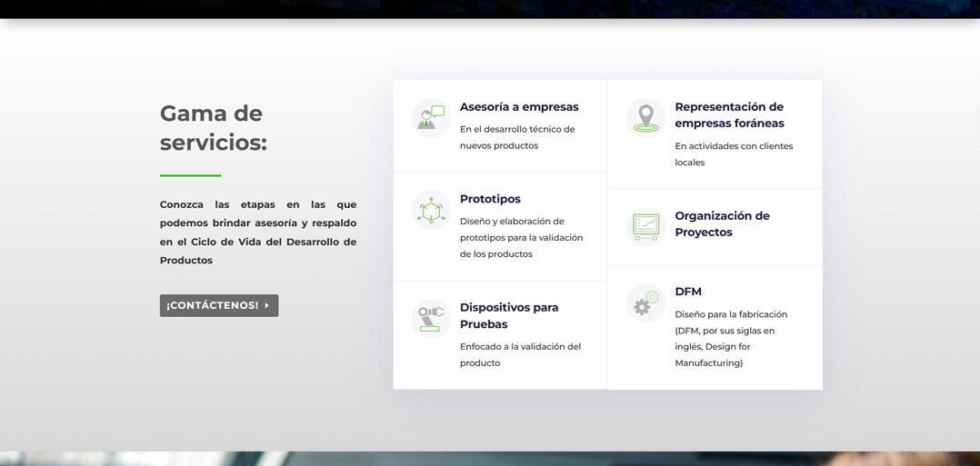Select the Dispositivos para Pruebas heading
This screenshot has width=980, height=466.
click(509, 316)
